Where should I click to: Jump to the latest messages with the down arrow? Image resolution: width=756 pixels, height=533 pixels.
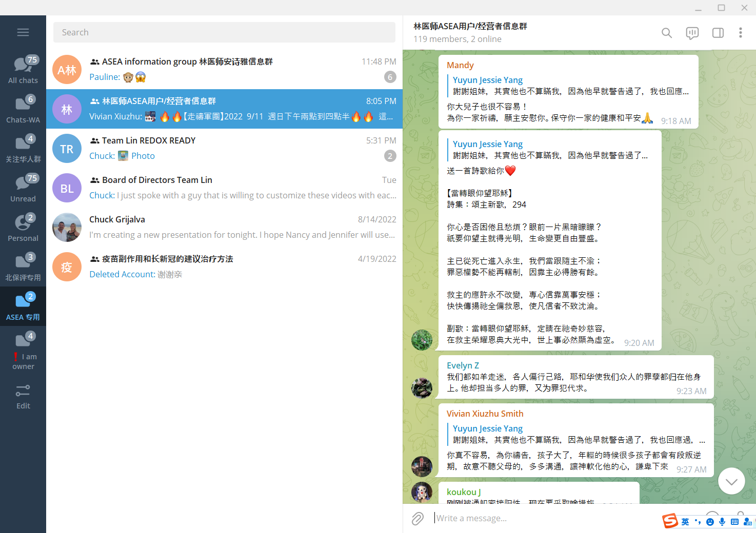pos(731,481)
